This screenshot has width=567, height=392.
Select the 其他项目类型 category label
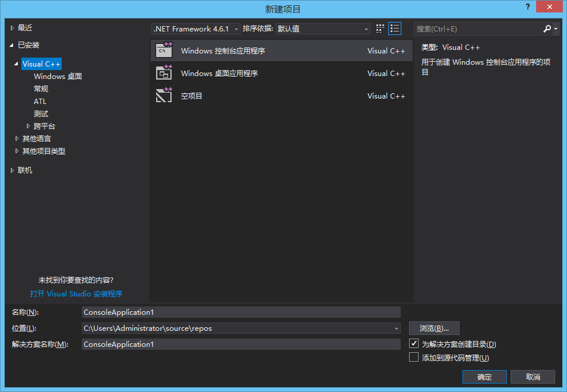tap(44, 151)
